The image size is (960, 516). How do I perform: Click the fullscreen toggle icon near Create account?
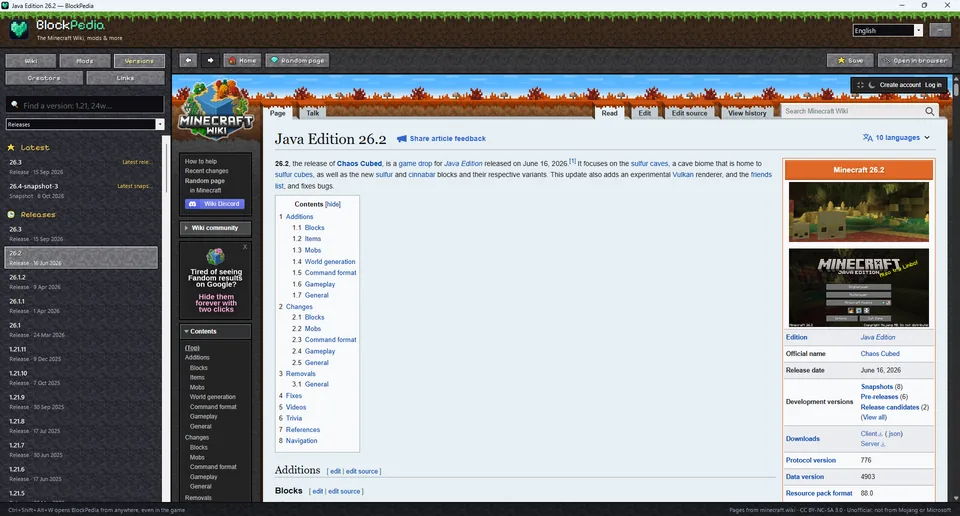click(x=860, y=85)
